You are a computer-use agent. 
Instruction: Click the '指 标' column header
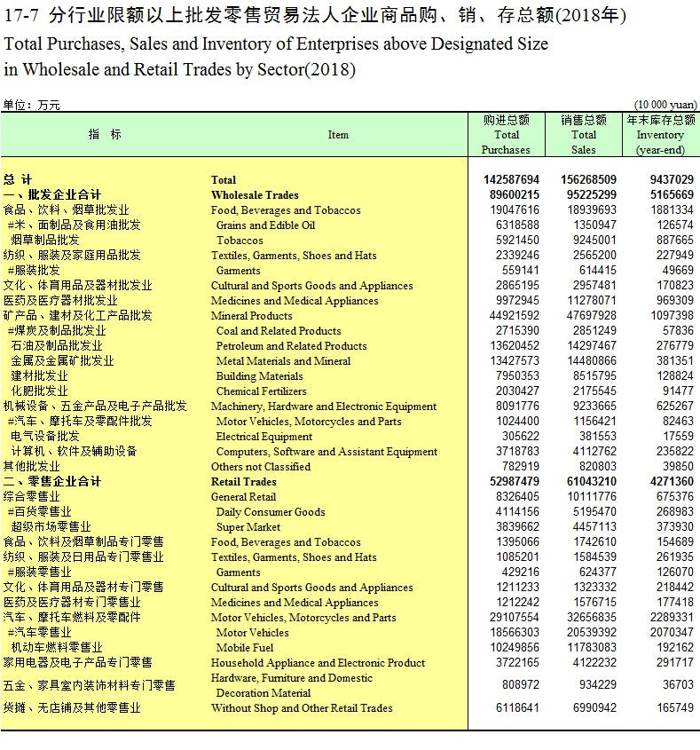(105, 134)
